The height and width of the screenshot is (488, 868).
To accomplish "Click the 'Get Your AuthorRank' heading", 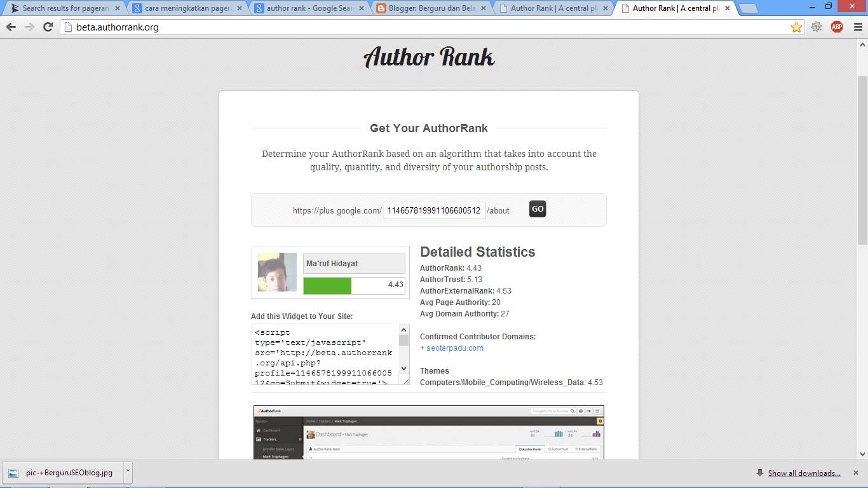I will pyautogui.click(x=429, y=128).
